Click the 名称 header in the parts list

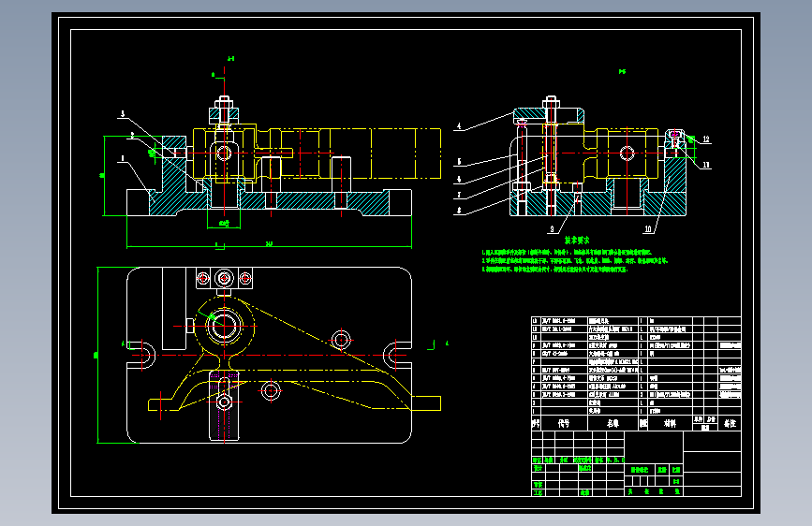[x=613, y=423]
